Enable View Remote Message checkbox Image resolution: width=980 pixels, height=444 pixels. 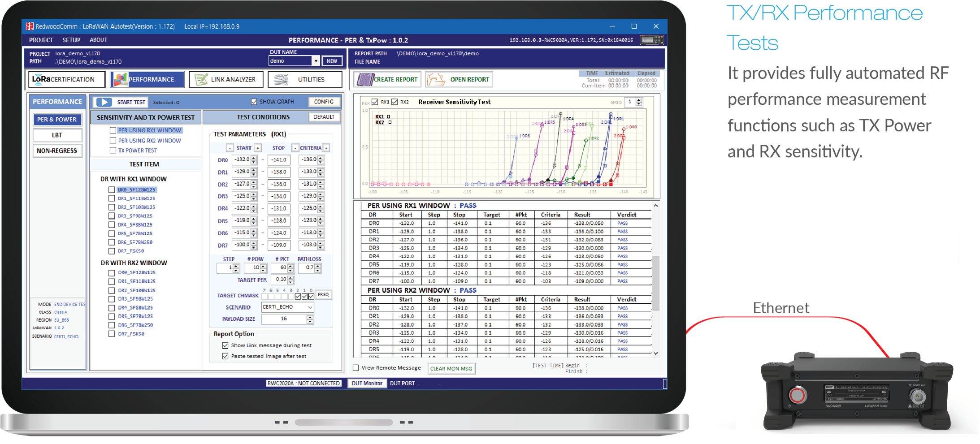(356, 368)
